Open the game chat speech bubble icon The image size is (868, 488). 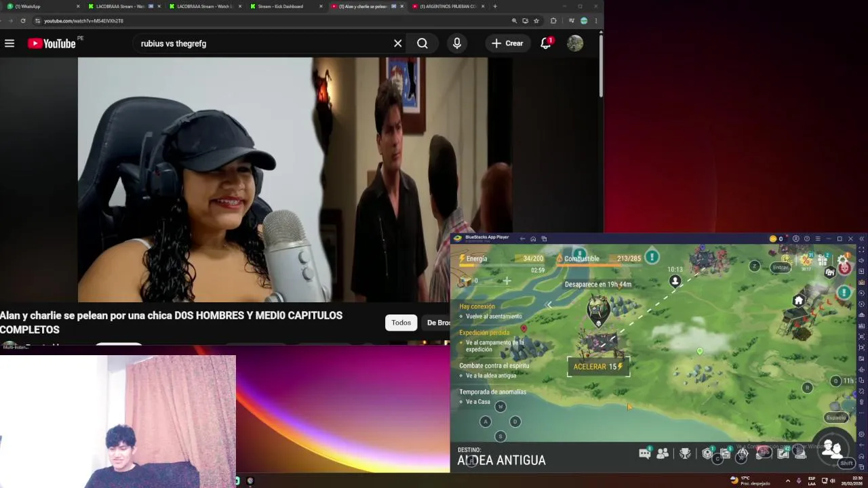[x=645, y=453]
